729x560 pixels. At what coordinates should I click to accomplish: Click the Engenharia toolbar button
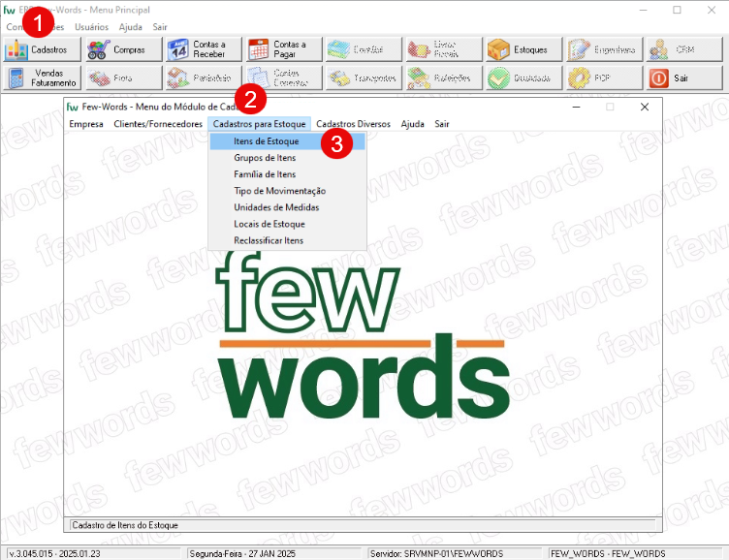[604, 49]
